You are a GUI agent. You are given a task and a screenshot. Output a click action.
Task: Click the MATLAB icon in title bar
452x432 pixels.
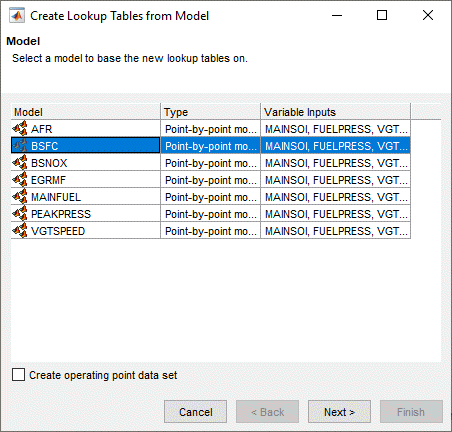click(x=17, y=16)
